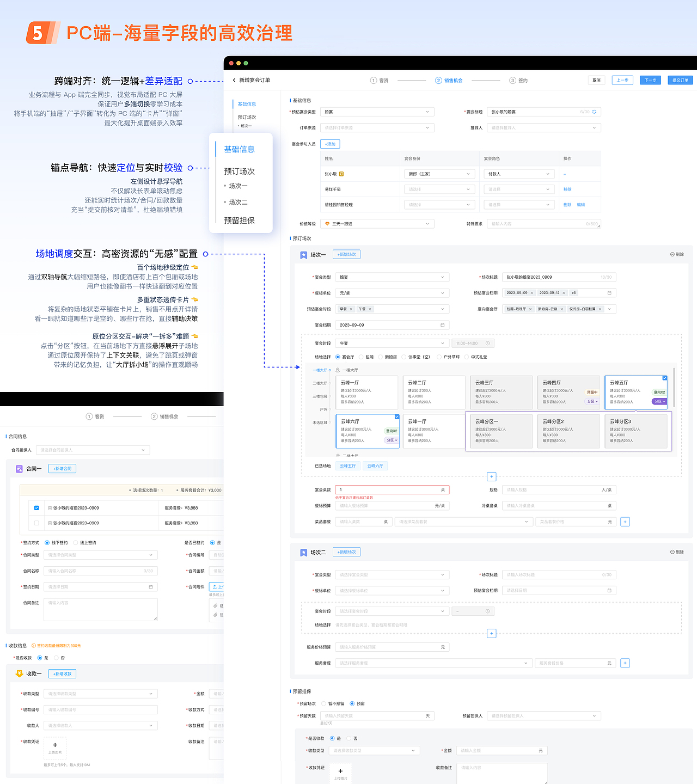Image resolution: width=697 pixels, height=784 pixels.
Task: Jump to 三楼包厢 in the venue floor nav
Action: pyautogui.click(x=320, y=396)
